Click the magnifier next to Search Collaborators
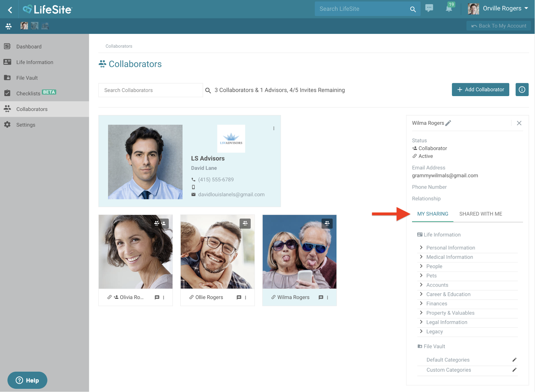535x392 pixels. (208, 90)
